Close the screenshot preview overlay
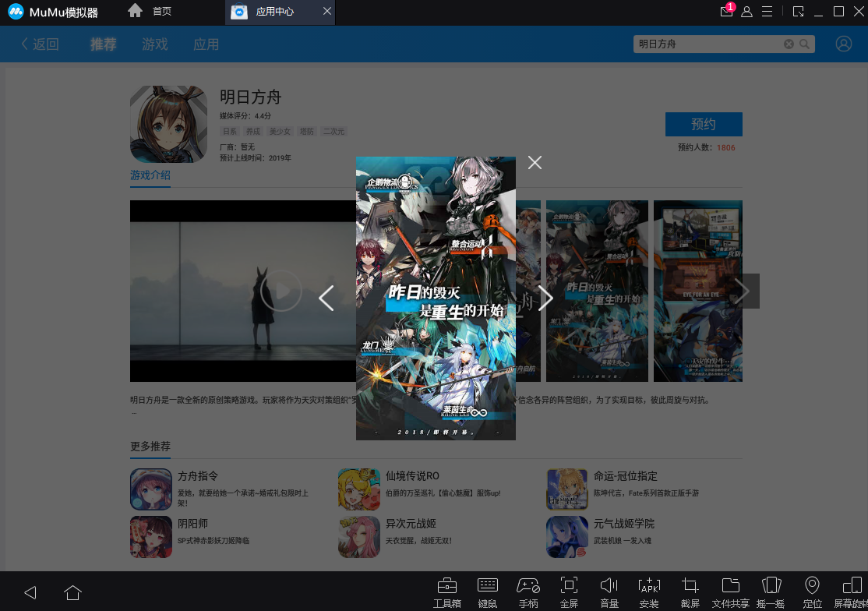The image size is (868, 611). tap(535, 162)
